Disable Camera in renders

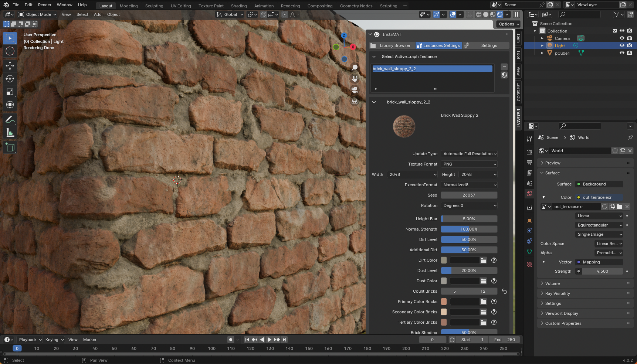coord(630,38)
